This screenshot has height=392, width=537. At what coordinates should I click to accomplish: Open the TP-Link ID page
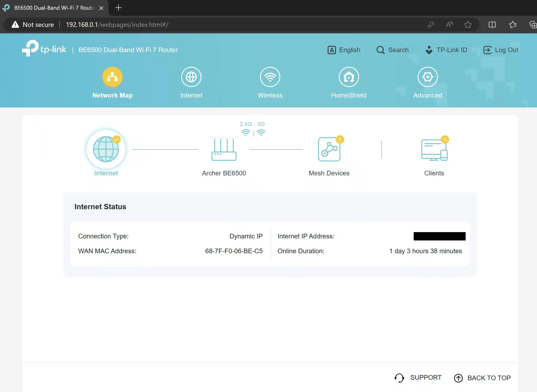pos(446,50)
